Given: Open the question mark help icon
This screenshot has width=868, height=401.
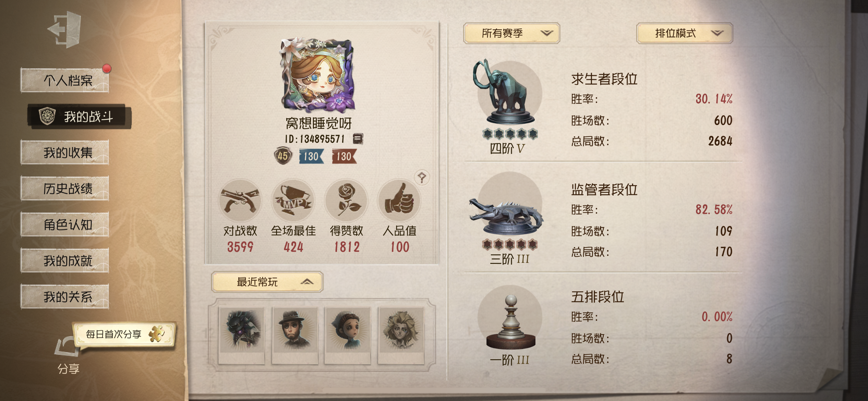Looking at the screenshot, I should (422, 178).
